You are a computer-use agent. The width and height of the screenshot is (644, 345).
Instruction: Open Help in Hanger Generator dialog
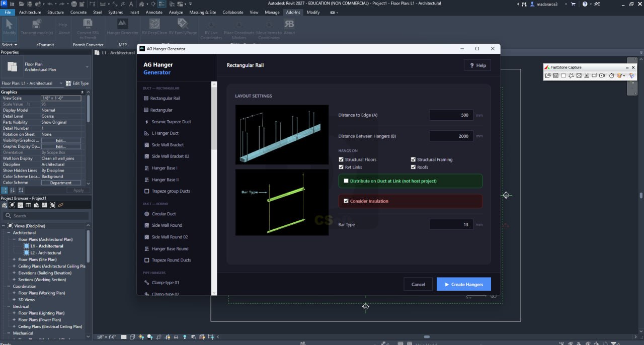(477, 65)
